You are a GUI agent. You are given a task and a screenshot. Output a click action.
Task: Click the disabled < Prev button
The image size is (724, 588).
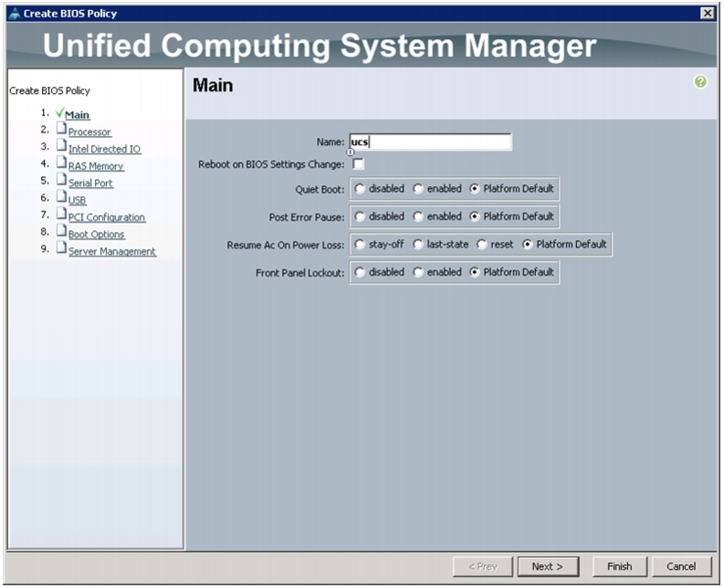pyautogui.click(x=482, y=566)
